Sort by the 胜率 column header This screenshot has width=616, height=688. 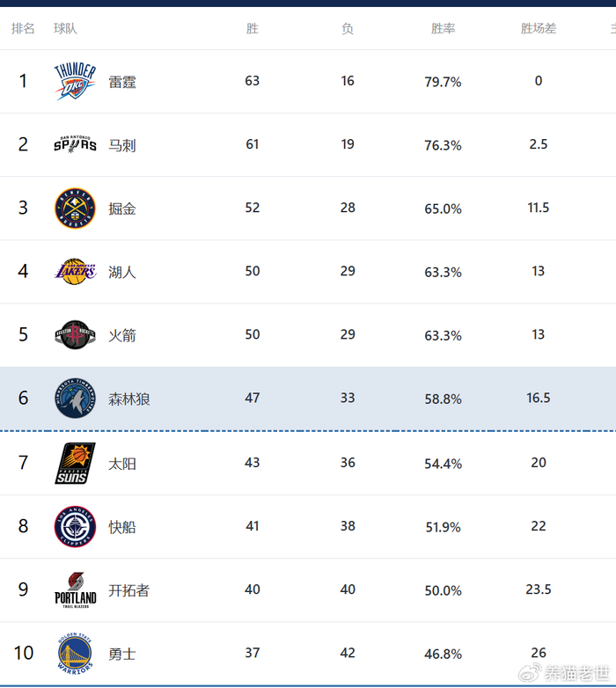(443, 29)
